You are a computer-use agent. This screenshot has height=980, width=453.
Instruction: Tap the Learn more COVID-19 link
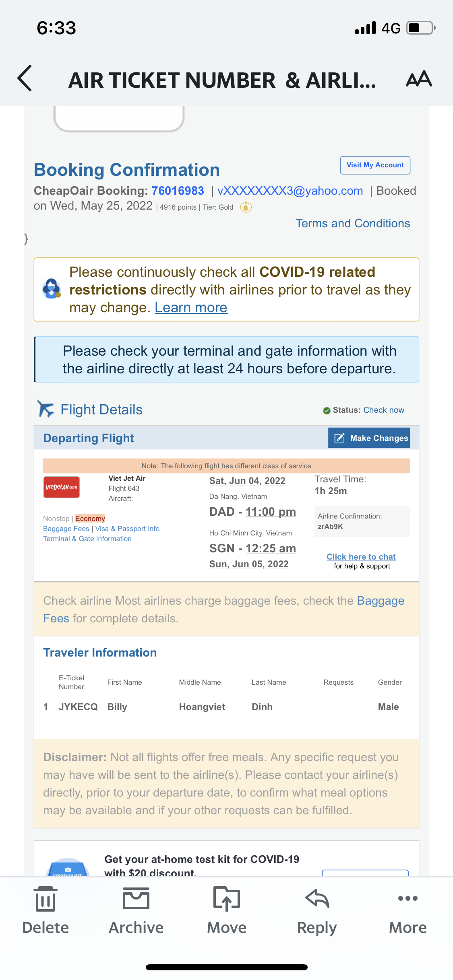tap(191, 308)
